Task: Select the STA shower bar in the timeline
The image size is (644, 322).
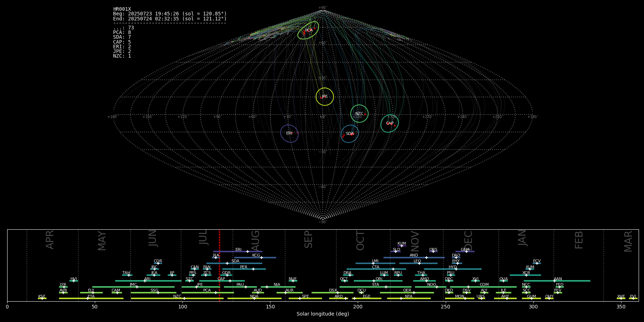Action: 375,287
